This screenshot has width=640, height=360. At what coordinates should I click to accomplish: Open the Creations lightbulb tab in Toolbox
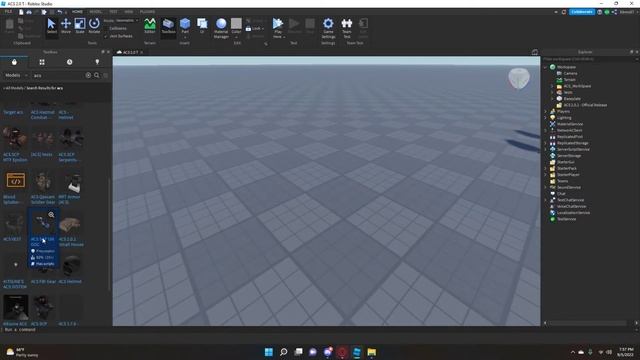click(x=97, y=62)
